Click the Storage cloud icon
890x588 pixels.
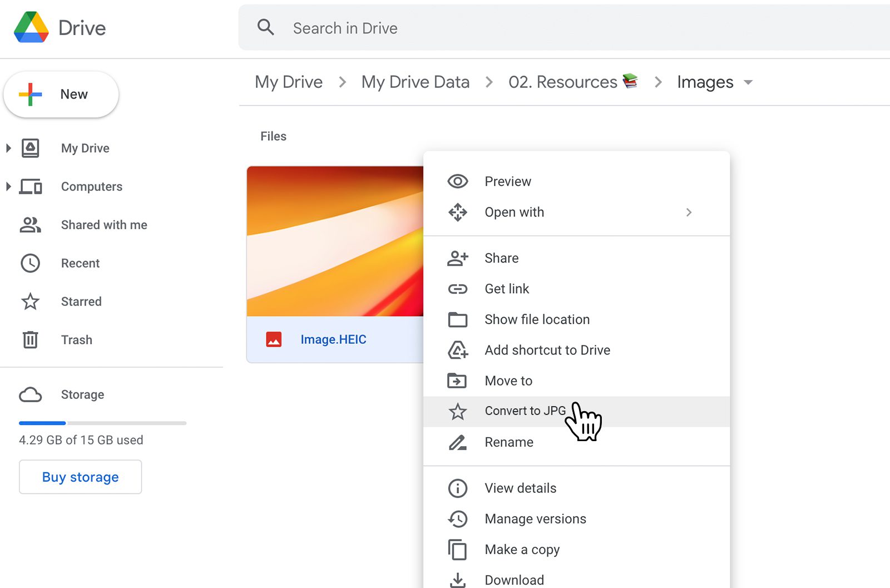[x=31, y=394]
